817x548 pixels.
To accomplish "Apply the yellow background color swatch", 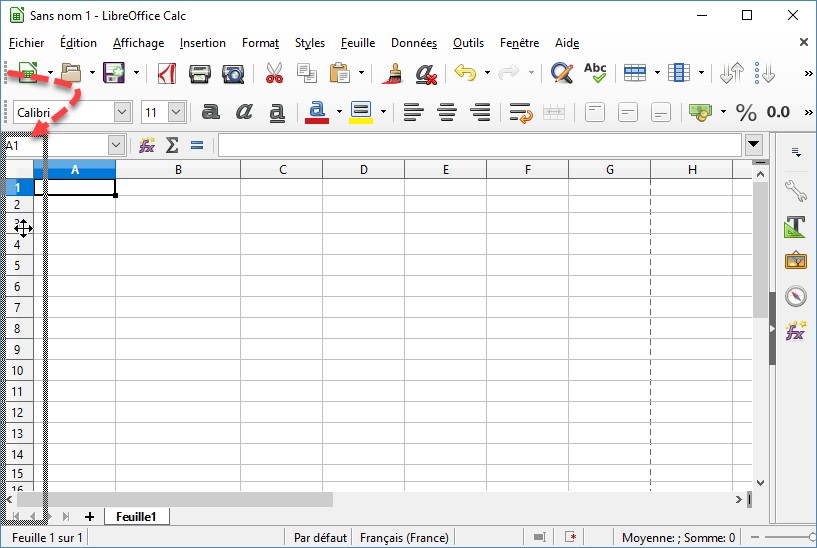I will tap(360, 112).
